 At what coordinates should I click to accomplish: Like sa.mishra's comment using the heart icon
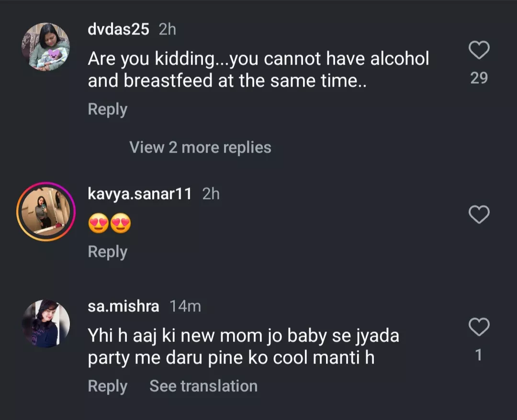479,327
